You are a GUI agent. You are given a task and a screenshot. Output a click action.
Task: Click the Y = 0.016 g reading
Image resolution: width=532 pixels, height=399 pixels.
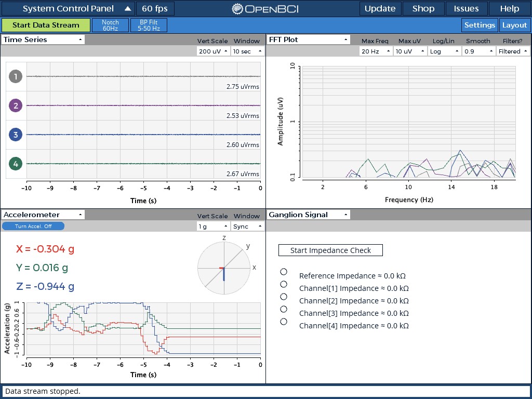coord(42,268)
